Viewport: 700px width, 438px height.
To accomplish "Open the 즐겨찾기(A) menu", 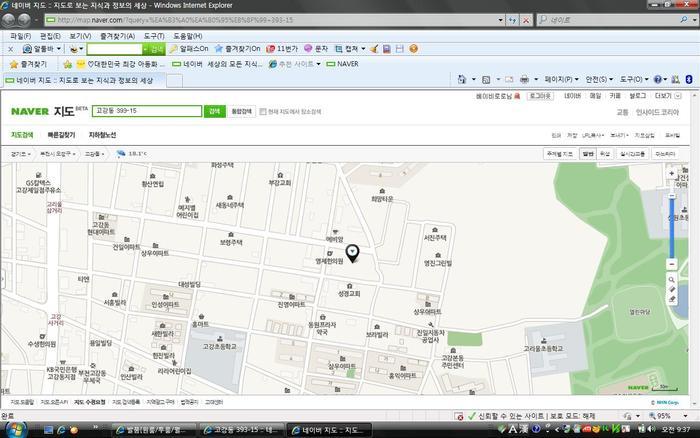I will 117,36.
